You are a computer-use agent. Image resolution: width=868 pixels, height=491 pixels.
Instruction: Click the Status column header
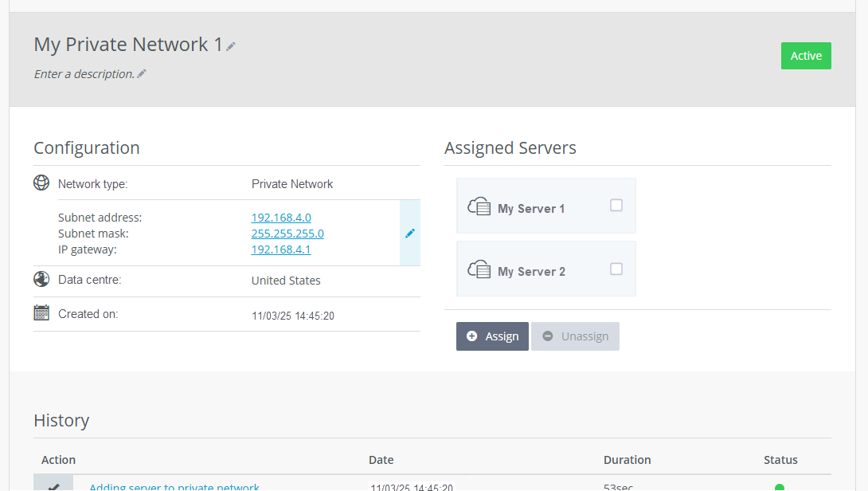tap(780, 460)
